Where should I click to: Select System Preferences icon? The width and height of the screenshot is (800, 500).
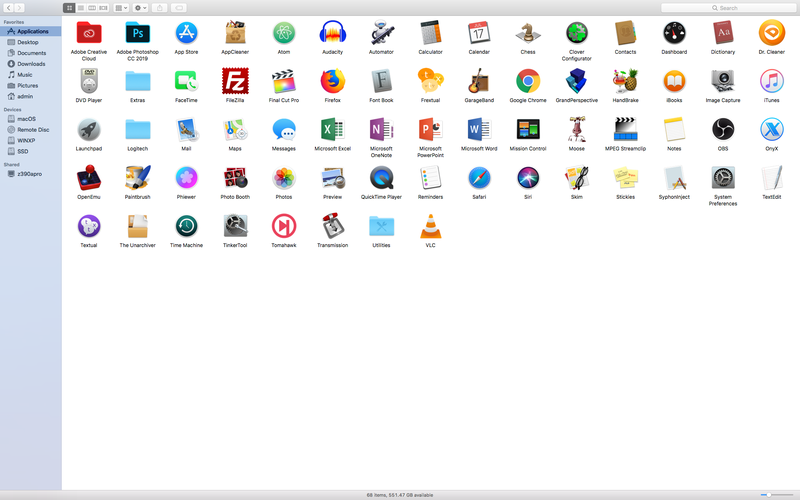[x=722, y=178]
